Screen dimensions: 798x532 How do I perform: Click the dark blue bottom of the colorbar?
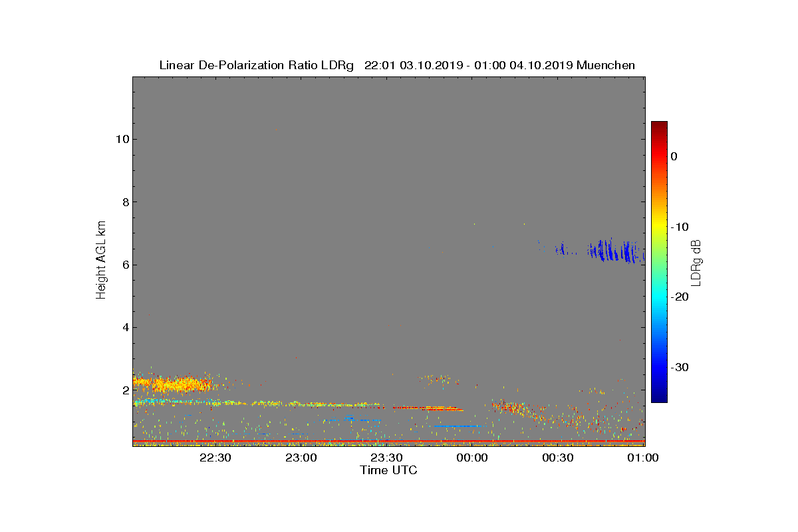(x=659, y=397)
